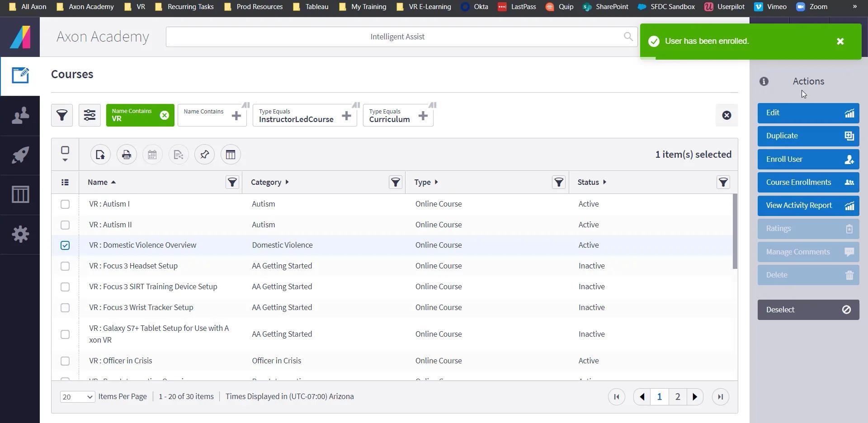Check VR : Focus 3 Wrist Tracker Setup row
The image size is (868, 423).
(x=65, y=308)
